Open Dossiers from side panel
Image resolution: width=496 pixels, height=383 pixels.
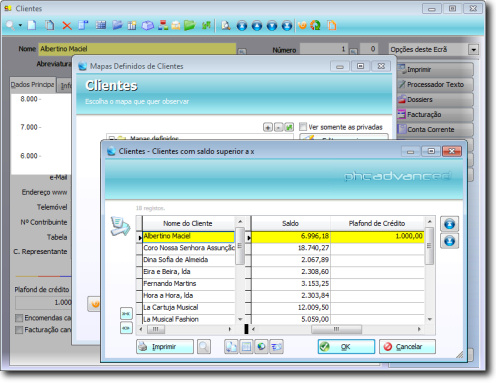435,99
